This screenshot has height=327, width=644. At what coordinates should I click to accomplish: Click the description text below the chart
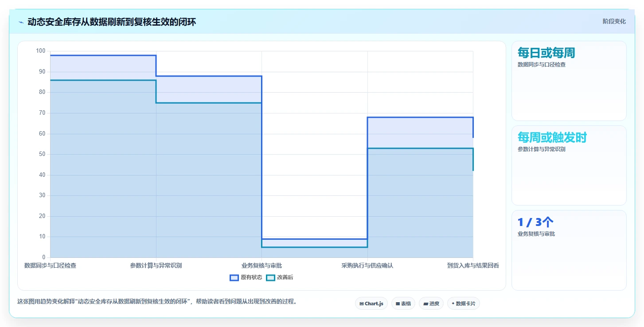(x=157, y=301)
